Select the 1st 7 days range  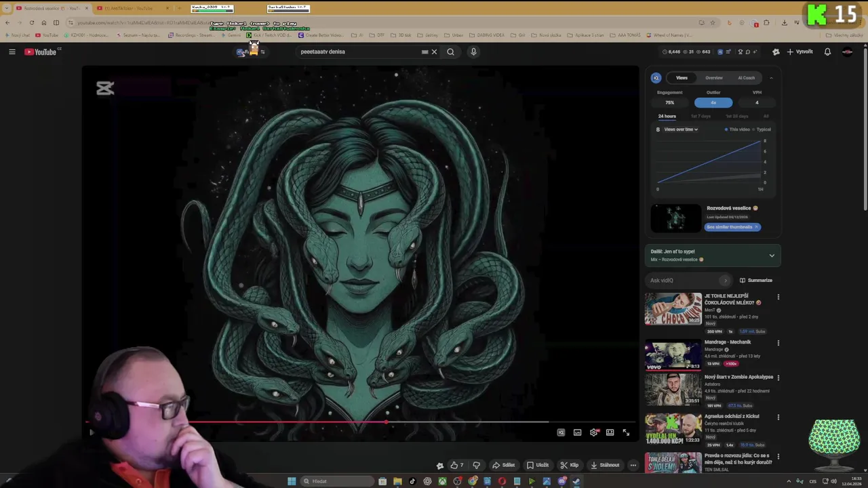point(701,116)
